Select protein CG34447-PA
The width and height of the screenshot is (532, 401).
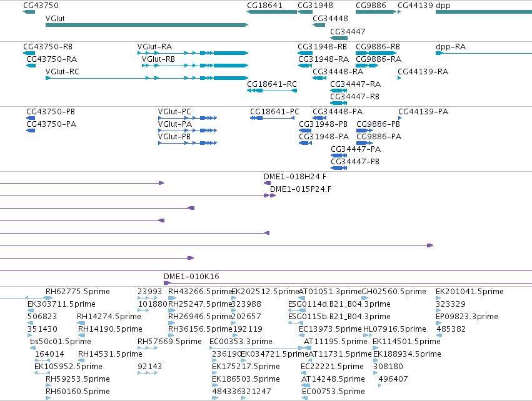(339, 156)
